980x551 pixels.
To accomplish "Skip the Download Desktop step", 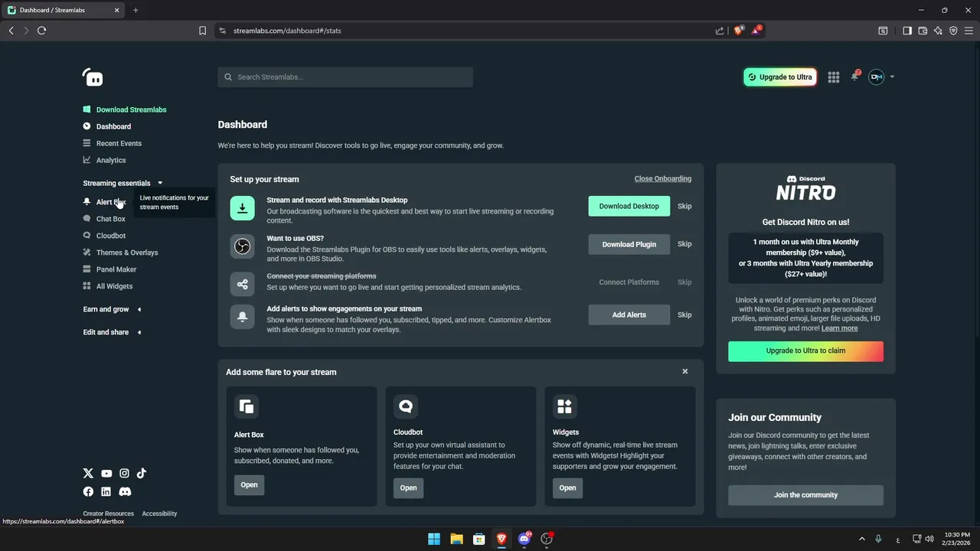I will pyautogui.click(x=684, y=206).
